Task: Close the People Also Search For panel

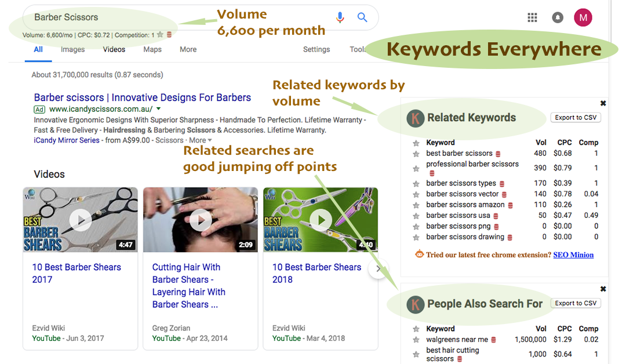Action: [603, 289]
